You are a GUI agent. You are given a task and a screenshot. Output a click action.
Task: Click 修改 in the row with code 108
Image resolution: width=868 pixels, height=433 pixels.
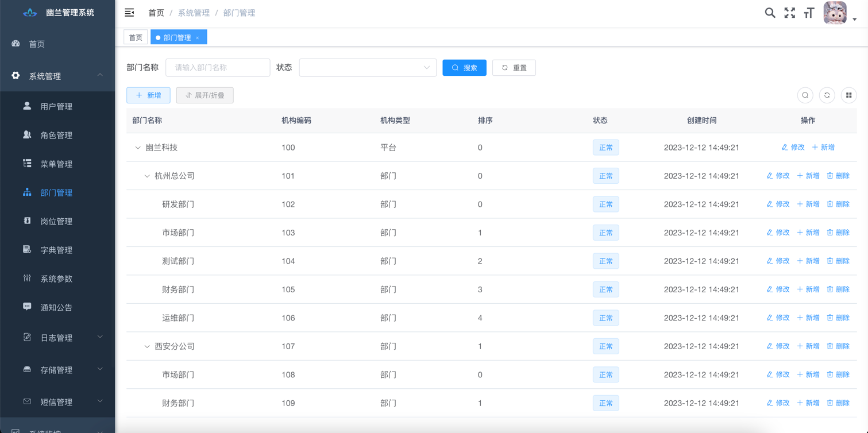[778, 374]
